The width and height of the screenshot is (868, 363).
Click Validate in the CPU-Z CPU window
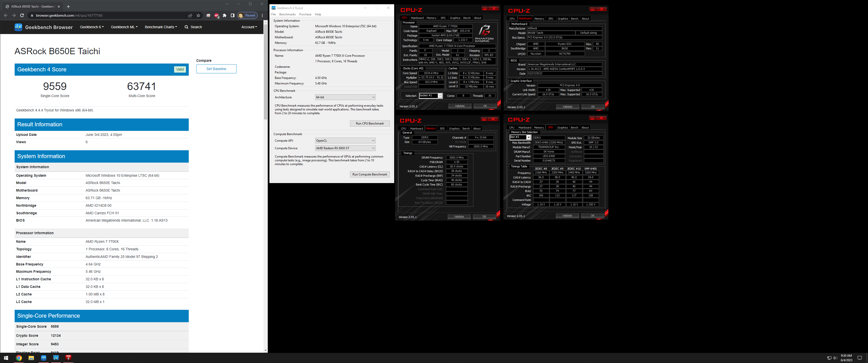[459, 106]
